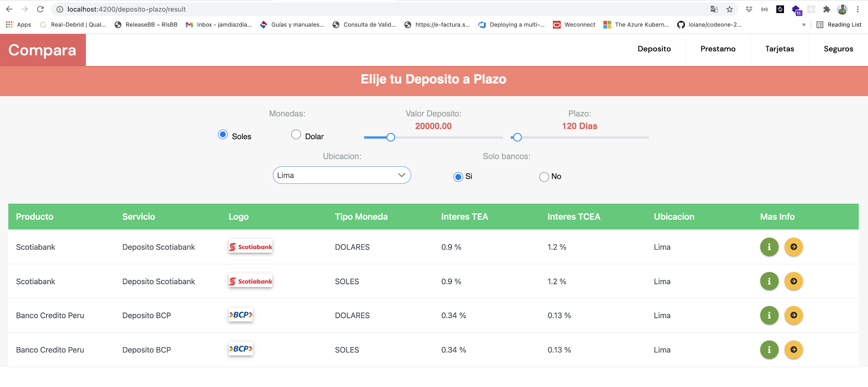Reload the page using the refresh icon
Viewport: 868px width, 387px height.
point(41,9)
